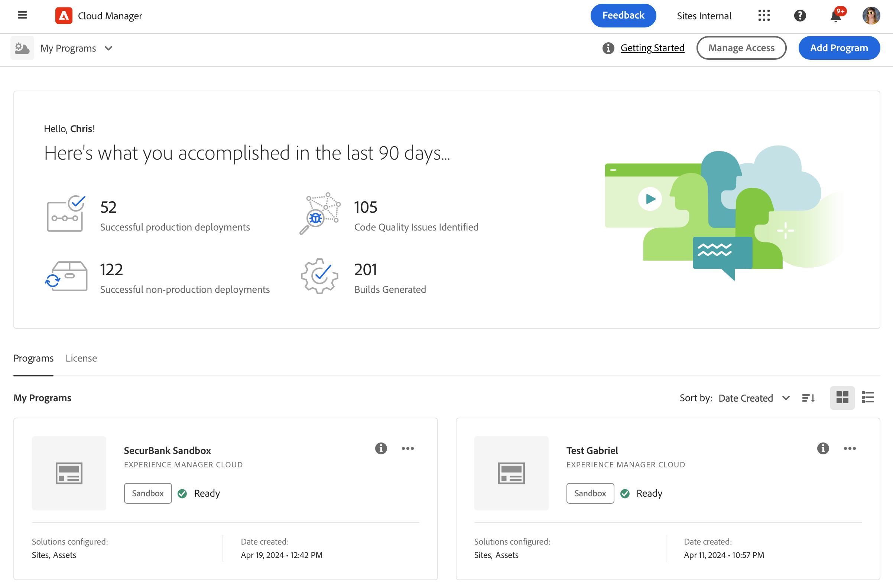This screenshot has width=893, height=588.
Task: Open notifications bell with 9+ badge
Action: [x=835, y=16]
